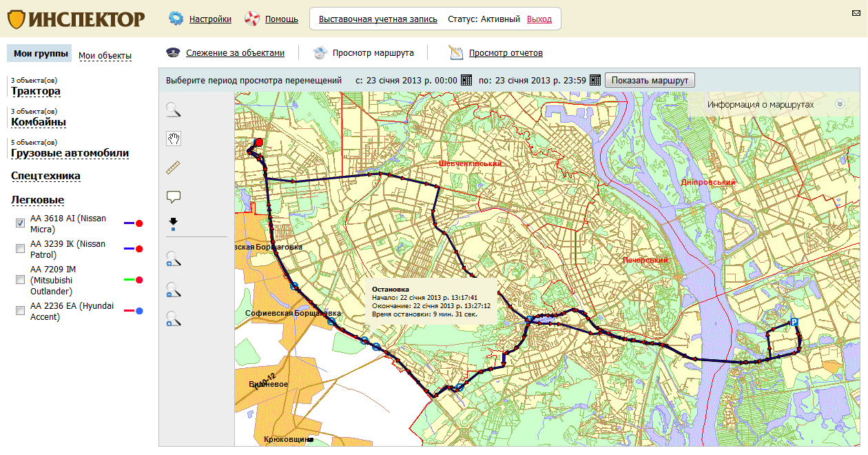Click Выставочная учетная запись link
Screen dimensions: 868x455
click(x=378, y=19)
